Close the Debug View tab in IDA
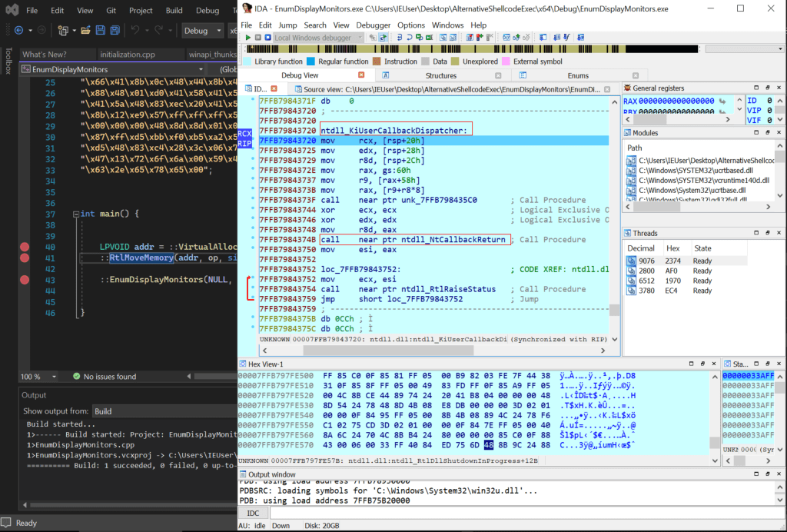Viewport: 787px width, 532px height. pyautogui.click(x=362, y=75)
